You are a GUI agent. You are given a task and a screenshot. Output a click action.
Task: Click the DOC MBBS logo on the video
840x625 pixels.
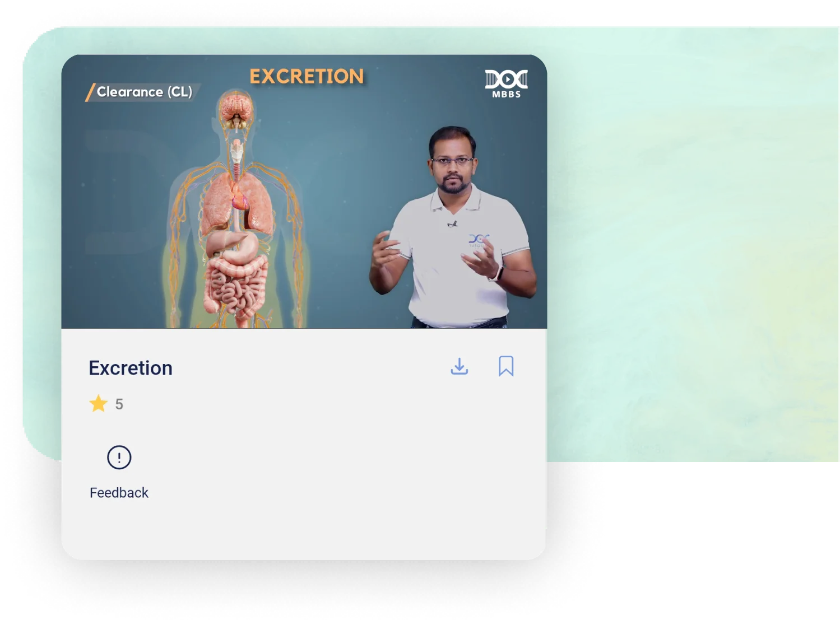504,83
